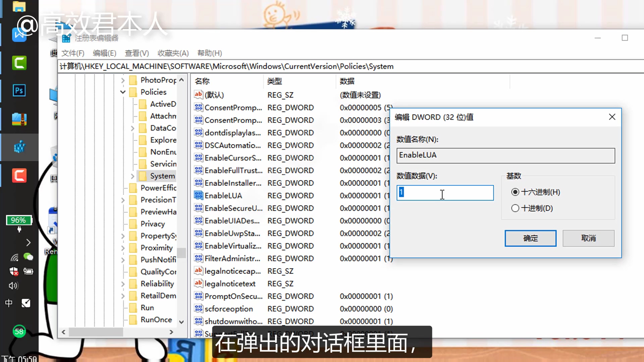The width and height of the screenshot is (644, 362).
Task: Collapse the Policies tree node
Action: point(123,92)
